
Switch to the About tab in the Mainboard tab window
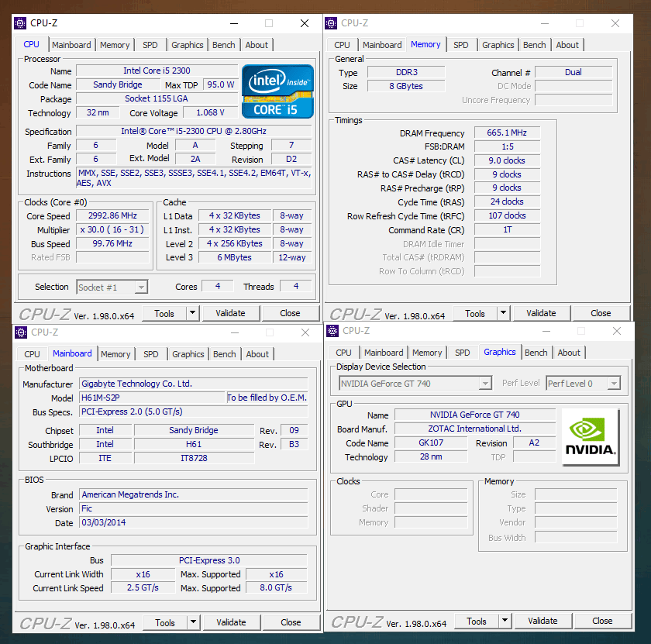(257, 354)
